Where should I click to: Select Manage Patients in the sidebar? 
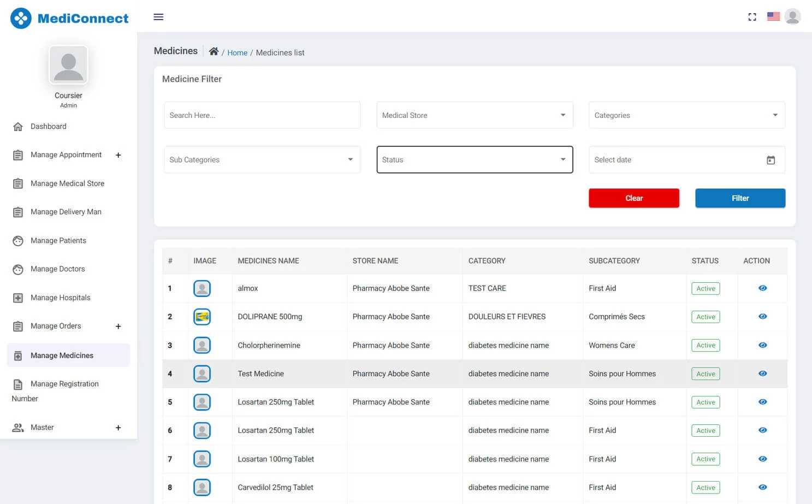[58, 240]
